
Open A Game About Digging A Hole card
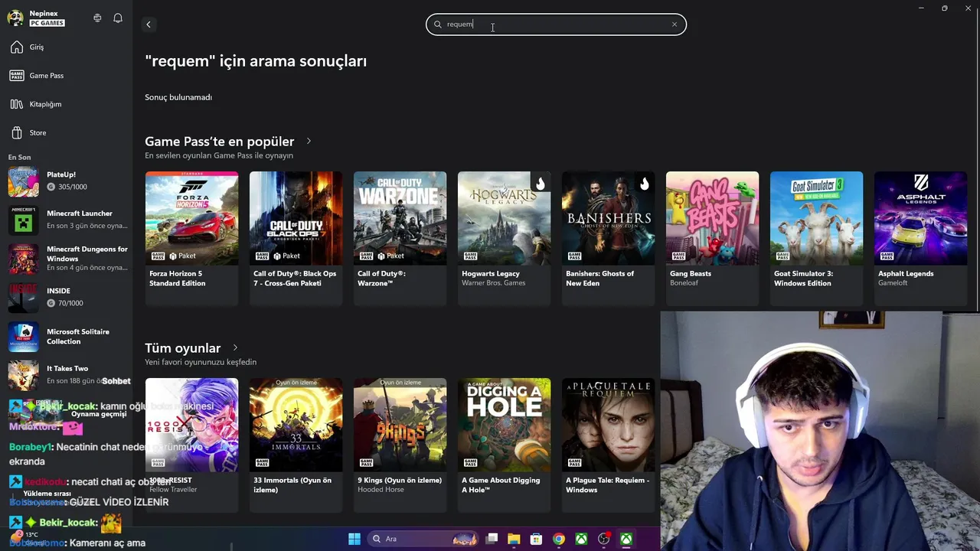click(504, 445)
